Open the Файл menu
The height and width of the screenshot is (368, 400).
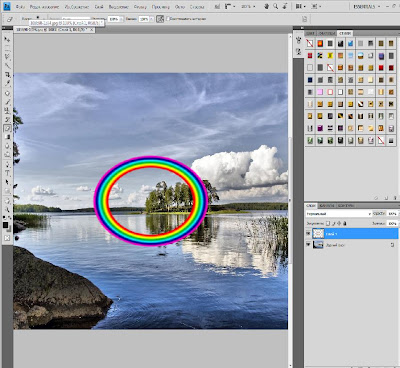[x=20, y=7]
